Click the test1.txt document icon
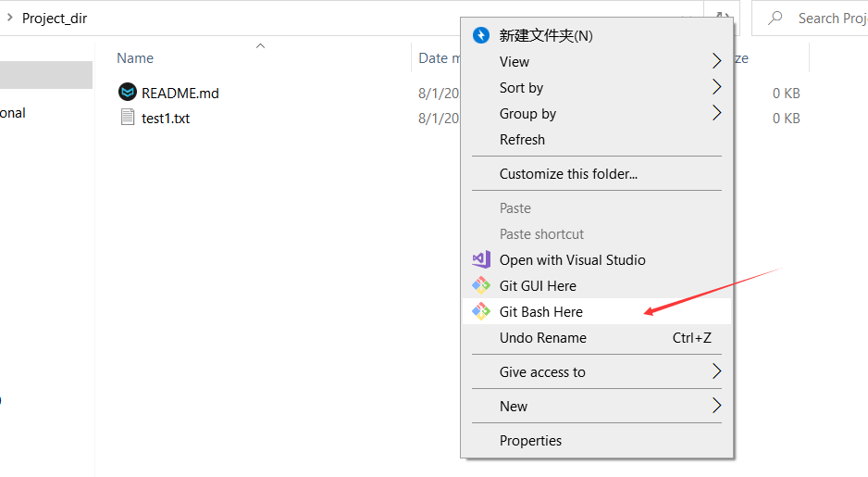The image size is (868, 477). [x=128, y=117]
